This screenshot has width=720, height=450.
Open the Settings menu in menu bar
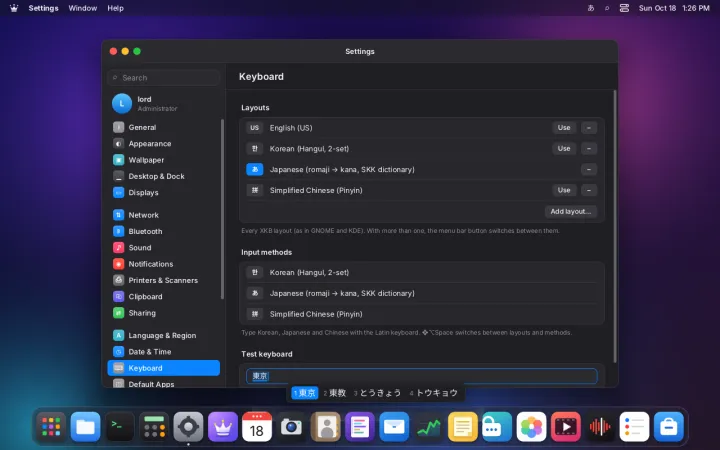43,8
